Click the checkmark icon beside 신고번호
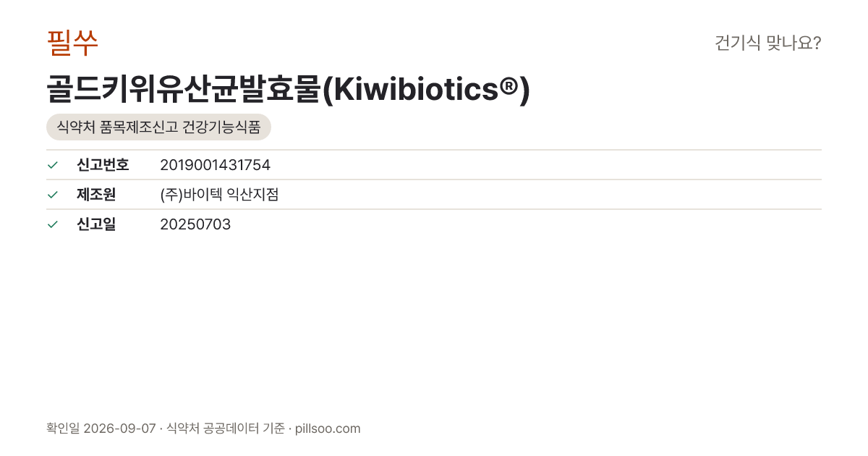This screenshot has height=456, width=868. [52, 165]
